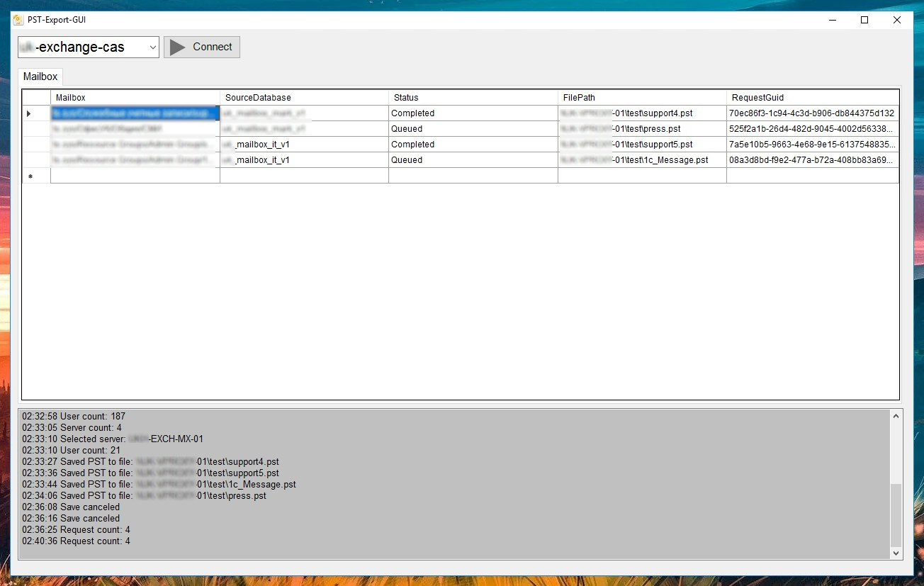Switch to the Mailbox tab

click(40, 77)
